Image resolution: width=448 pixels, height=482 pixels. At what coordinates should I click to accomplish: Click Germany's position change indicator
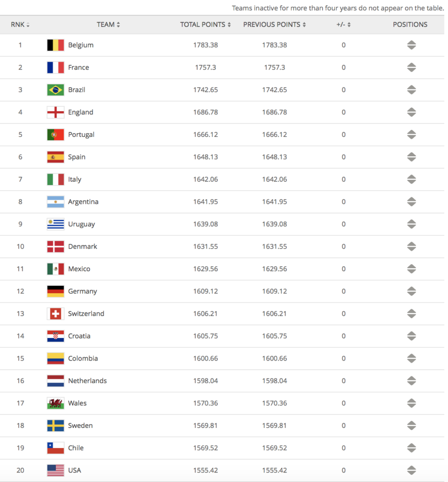[411, 291]
